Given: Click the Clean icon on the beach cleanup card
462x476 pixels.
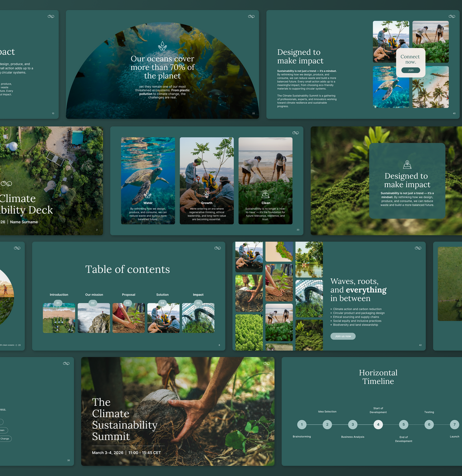Looking at the screenshot, I should (x=265, y=194).
